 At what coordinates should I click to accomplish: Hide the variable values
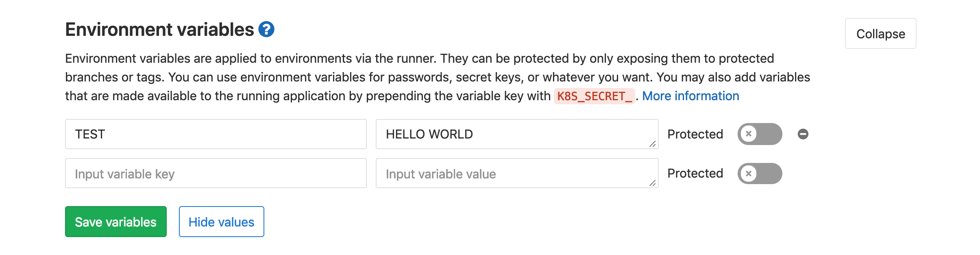point(221,222)
